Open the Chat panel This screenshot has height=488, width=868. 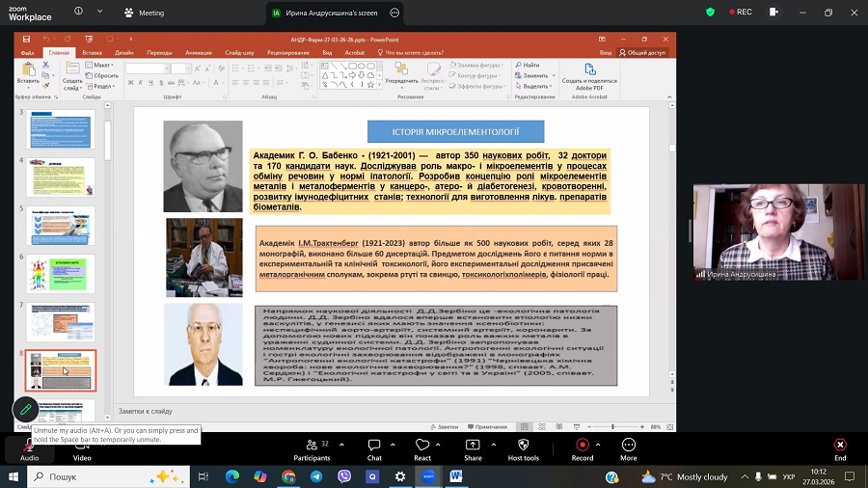(x=374, y=446)
